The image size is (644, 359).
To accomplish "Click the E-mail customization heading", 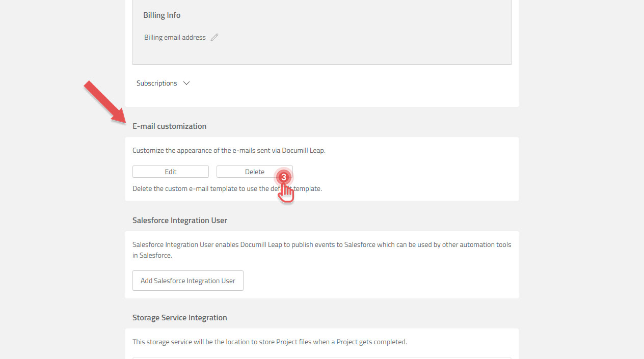I will [x=169, y=126].
